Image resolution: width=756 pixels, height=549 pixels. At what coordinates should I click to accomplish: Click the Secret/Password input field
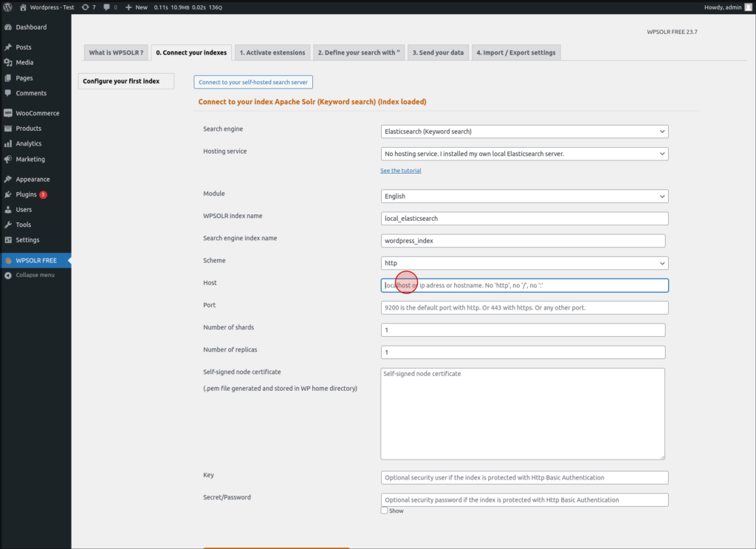pos(525,499)
